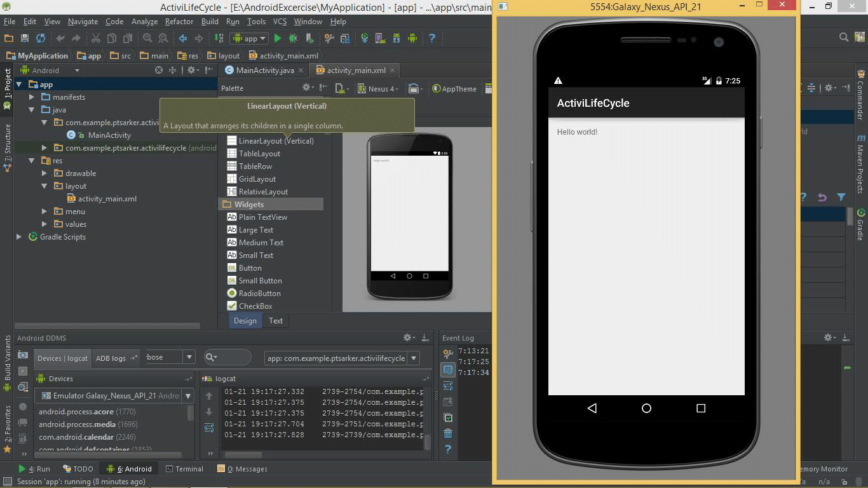Click the blue Back navigation arrow
This screenshot has width=868, height=488.
tap(183, 38)
